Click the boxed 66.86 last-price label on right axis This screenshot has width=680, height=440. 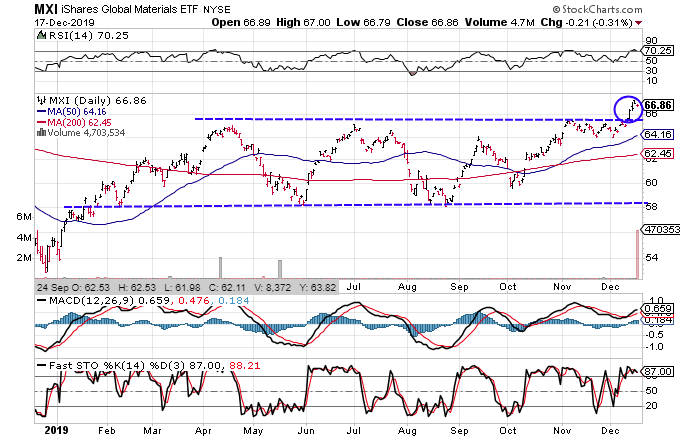point(658,105)
